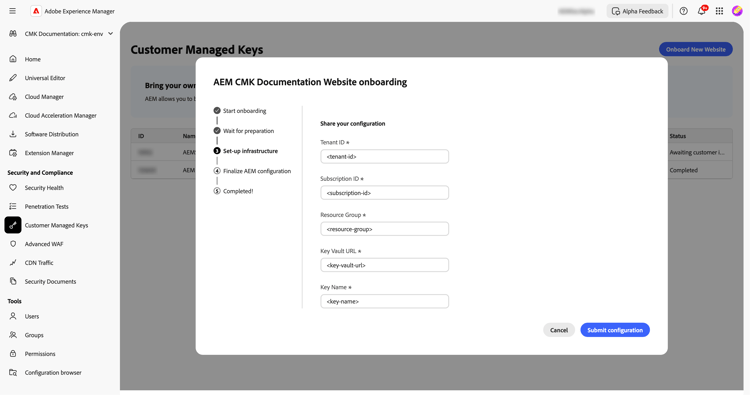Select the Start onboarding step

240,110
